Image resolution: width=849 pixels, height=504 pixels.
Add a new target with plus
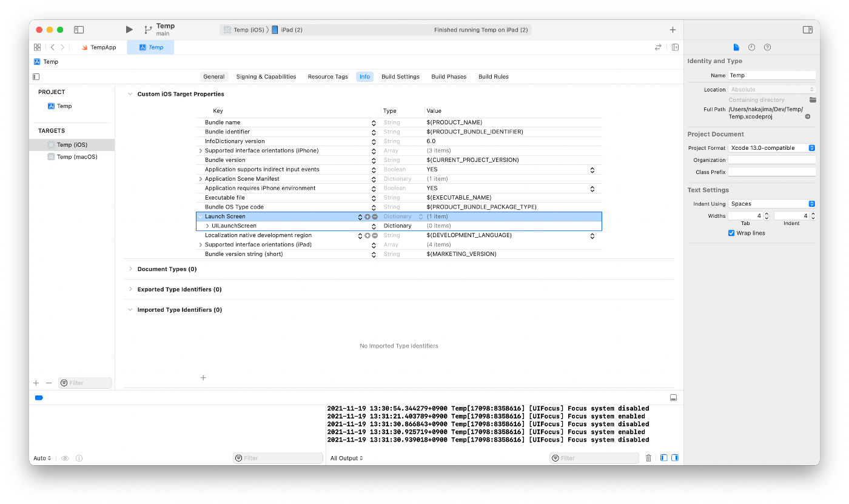pyautogui.click(x=36, y=383)
